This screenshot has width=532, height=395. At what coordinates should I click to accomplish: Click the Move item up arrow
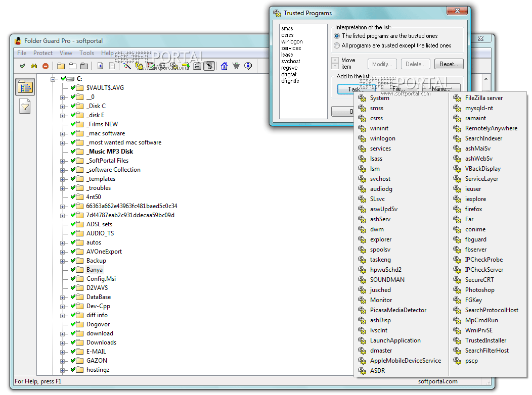pyautogui.click(x=335, y=60)
